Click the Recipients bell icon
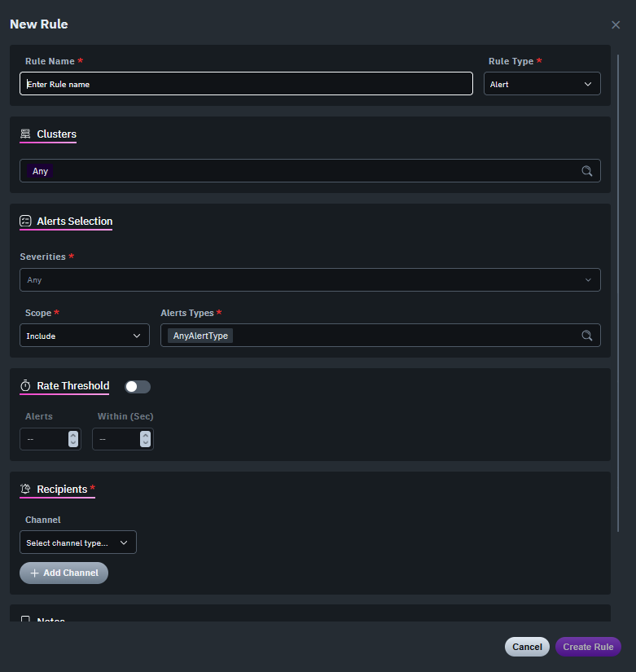This screenshot has width=636, height=672. (x=27, y=490)
